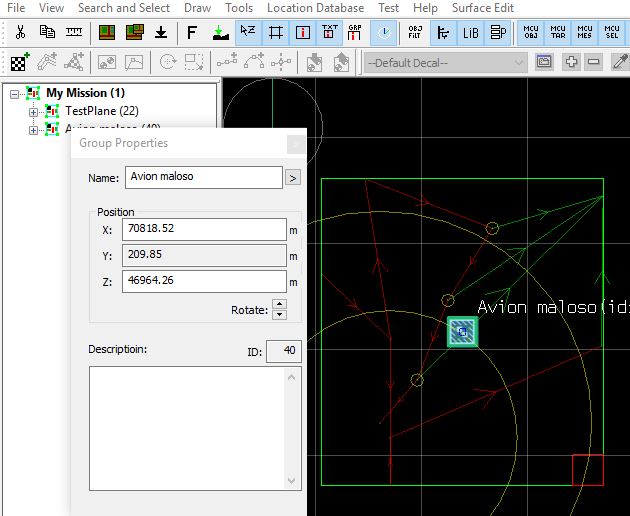Toggle the mission tree view button
The width and height of the screenshot is (630, 516).
pyautogui.click(x=443, y=32)
